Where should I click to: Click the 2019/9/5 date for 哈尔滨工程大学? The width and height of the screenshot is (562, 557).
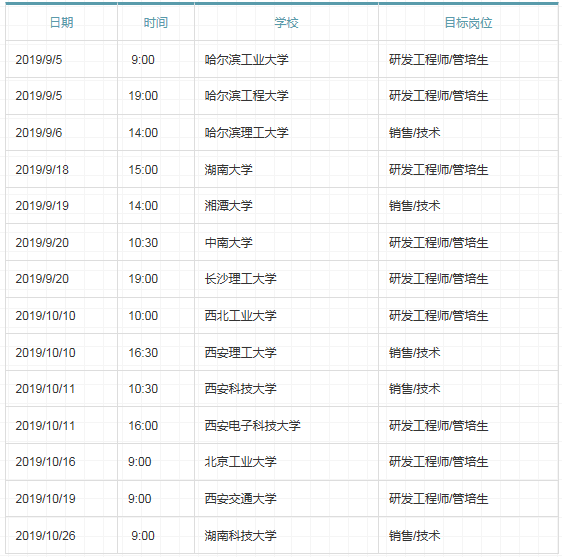coord(39,96)
